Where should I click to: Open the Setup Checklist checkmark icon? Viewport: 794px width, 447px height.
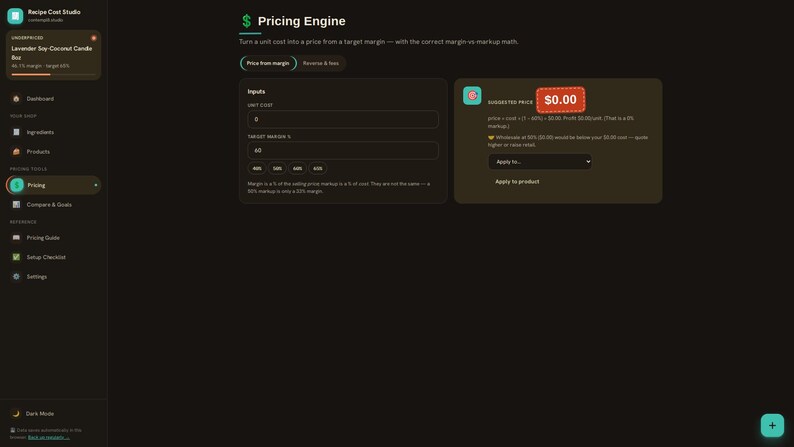pyautogui.click(x=16, y=257)
